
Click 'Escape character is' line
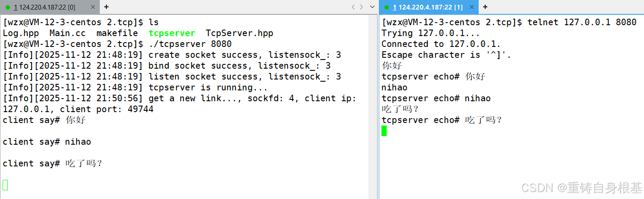447,55
